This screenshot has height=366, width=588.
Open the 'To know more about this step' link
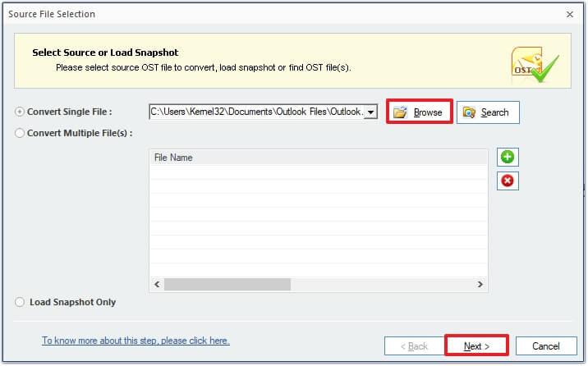(136, 341)
